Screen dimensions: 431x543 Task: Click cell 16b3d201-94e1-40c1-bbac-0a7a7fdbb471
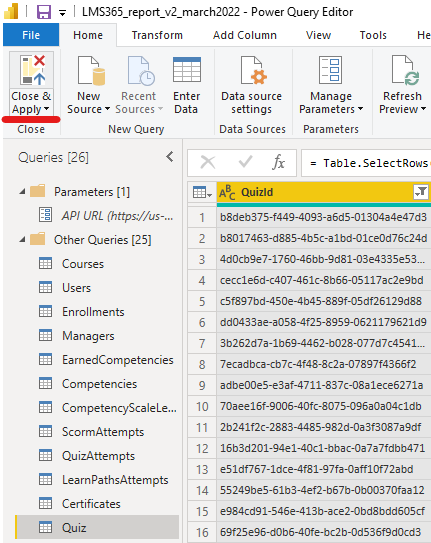pyautogui.click(x=324, y=448)
